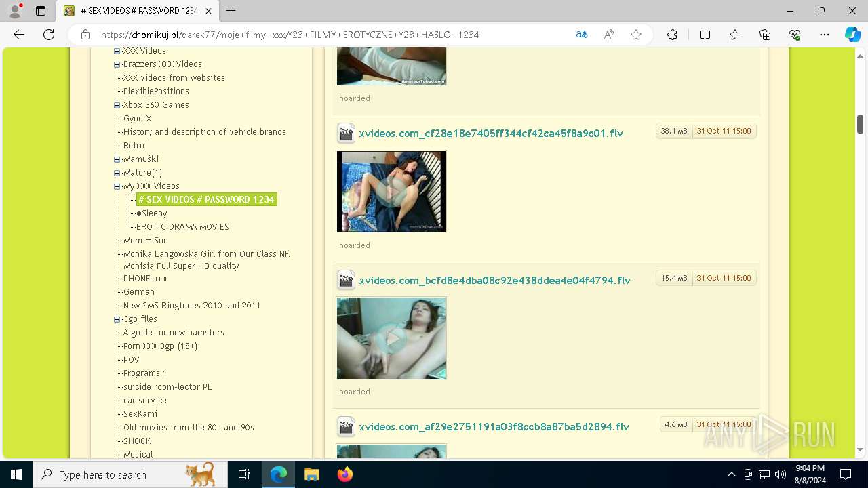Activate the Read aloud icon
Image resolution: width=868 pixels, height=488 pixels.
pos(609,35)
